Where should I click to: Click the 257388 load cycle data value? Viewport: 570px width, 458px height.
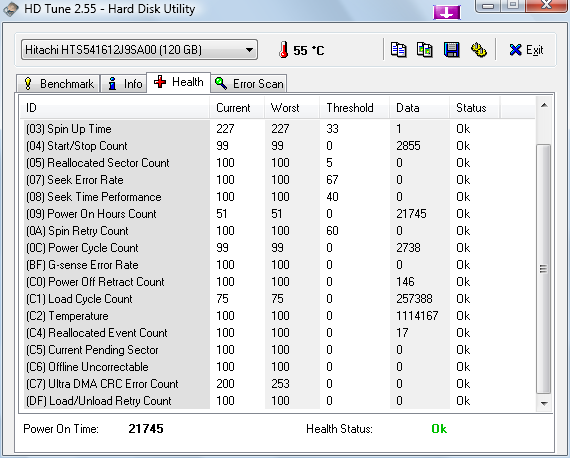(414, 299)
